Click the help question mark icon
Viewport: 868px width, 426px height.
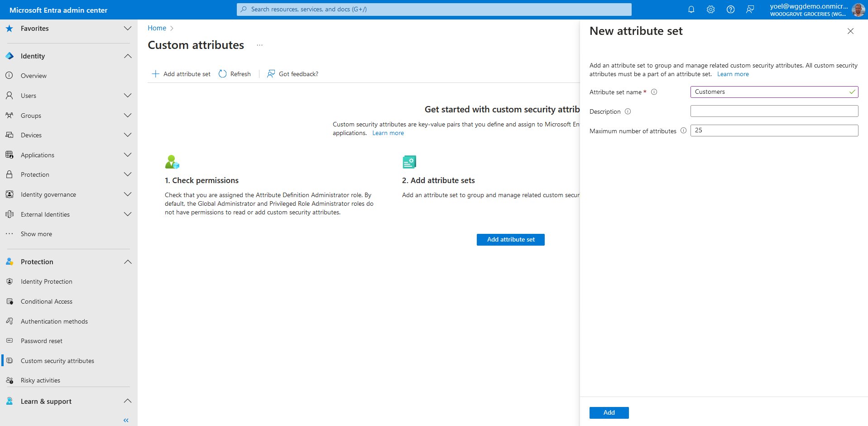coord(730,10)
